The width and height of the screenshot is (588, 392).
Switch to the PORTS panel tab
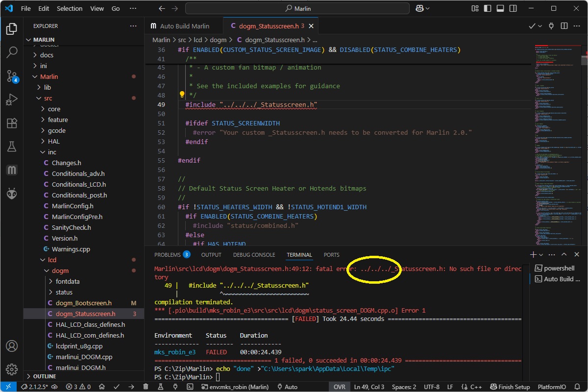[x=331, y=255]
